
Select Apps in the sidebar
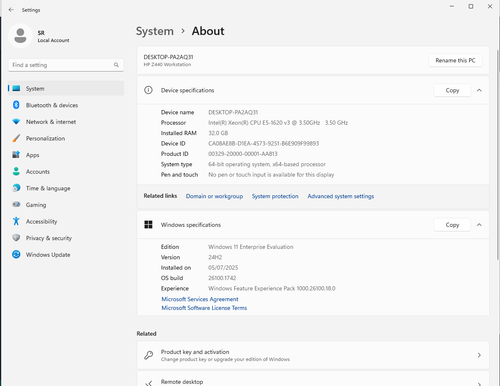pos(66,155)
